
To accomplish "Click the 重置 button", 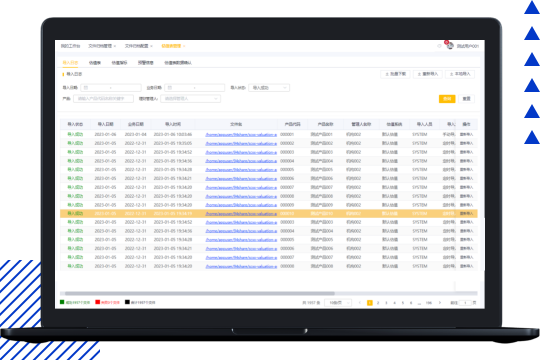I will [466, 99].
